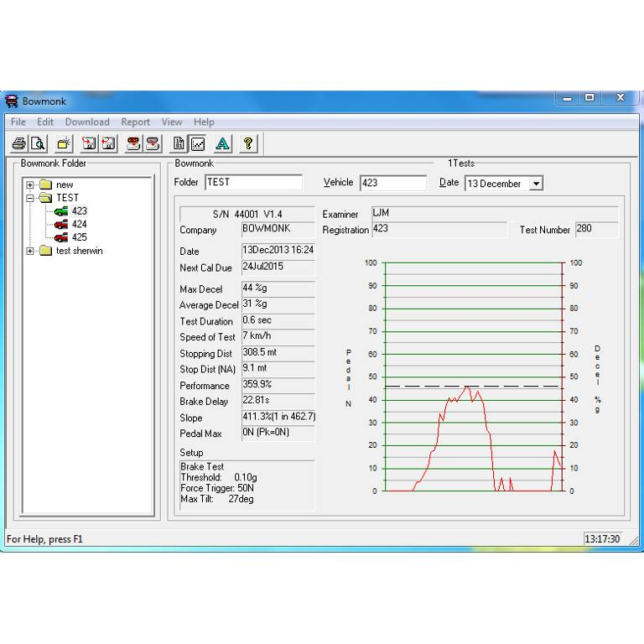Viewport: 644px width, 644px height.
Task: Open the Edit menu
Action: point(45,122)
